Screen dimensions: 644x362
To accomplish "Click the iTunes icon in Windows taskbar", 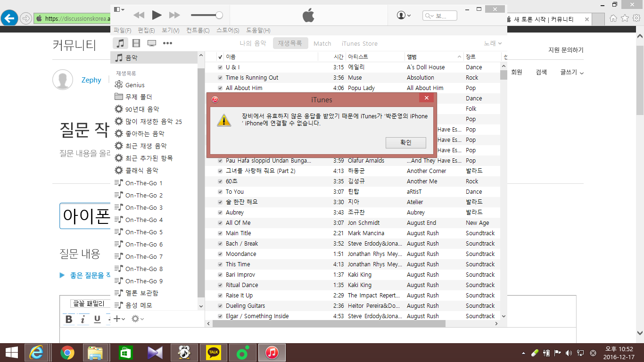I will [x=272, y=352].
